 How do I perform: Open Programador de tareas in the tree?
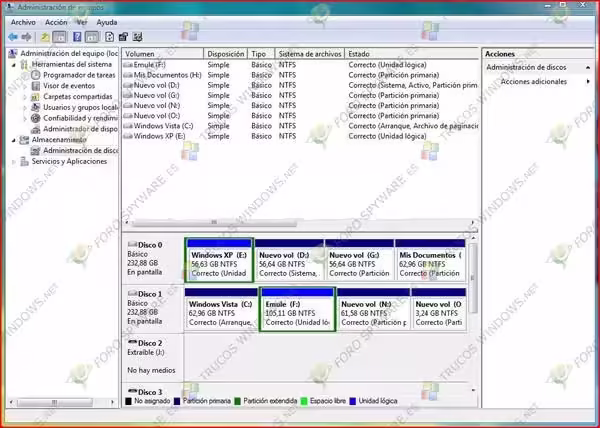[x=78, y=75]
